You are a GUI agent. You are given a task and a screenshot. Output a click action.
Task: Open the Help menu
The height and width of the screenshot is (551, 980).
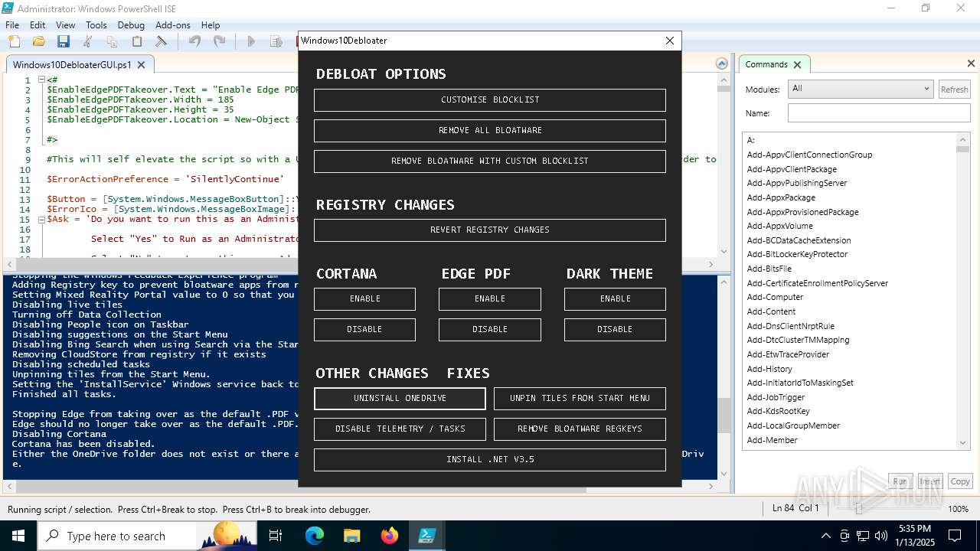211,25
